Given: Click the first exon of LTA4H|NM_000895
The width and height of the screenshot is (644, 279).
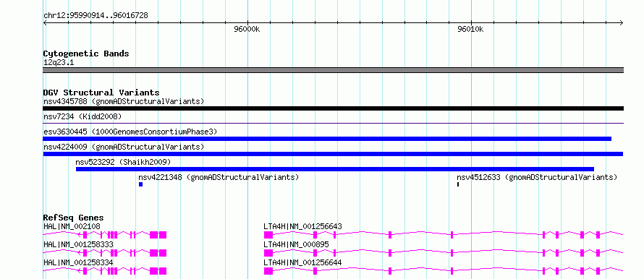Looking at the screenshot, I should (268, 253).
